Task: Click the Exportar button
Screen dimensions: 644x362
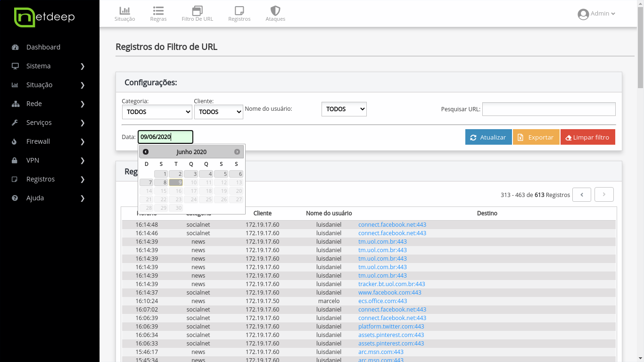Action: (x=536, y=137)
